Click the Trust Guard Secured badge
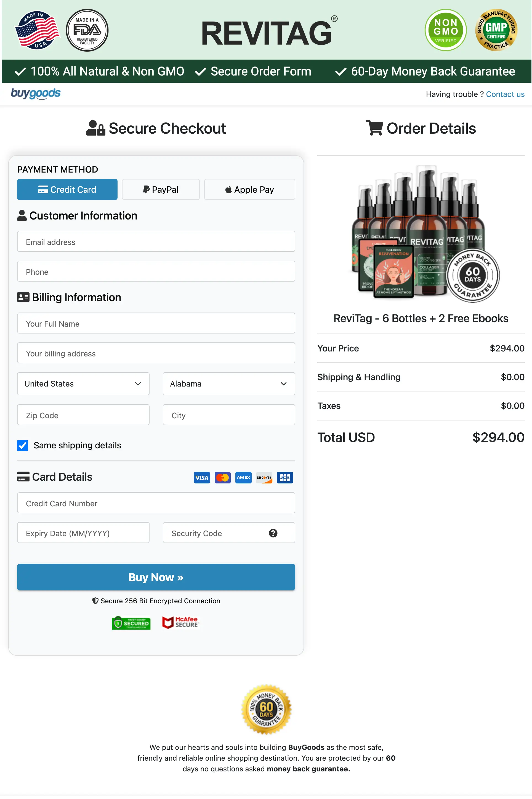 pos(131,623)
